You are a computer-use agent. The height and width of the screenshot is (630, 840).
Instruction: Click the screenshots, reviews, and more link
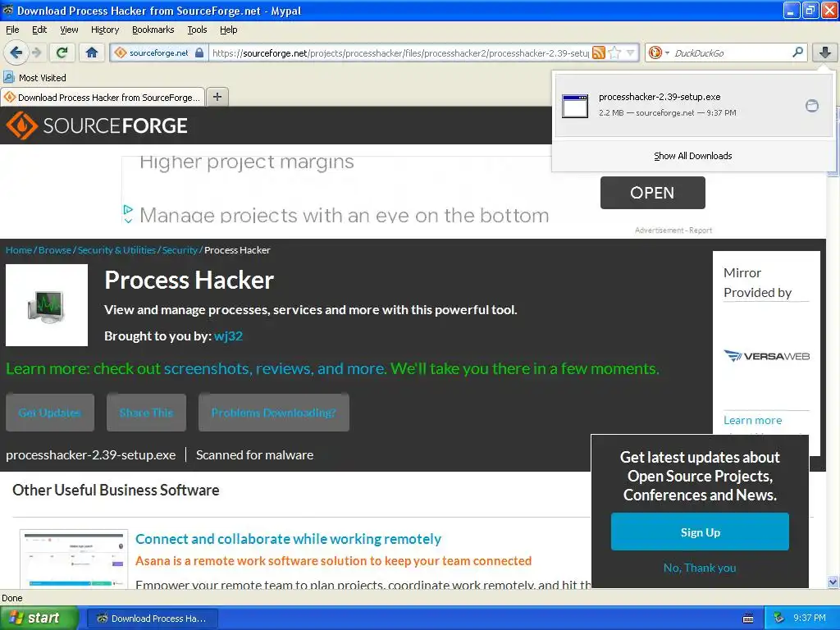(274, 368)
